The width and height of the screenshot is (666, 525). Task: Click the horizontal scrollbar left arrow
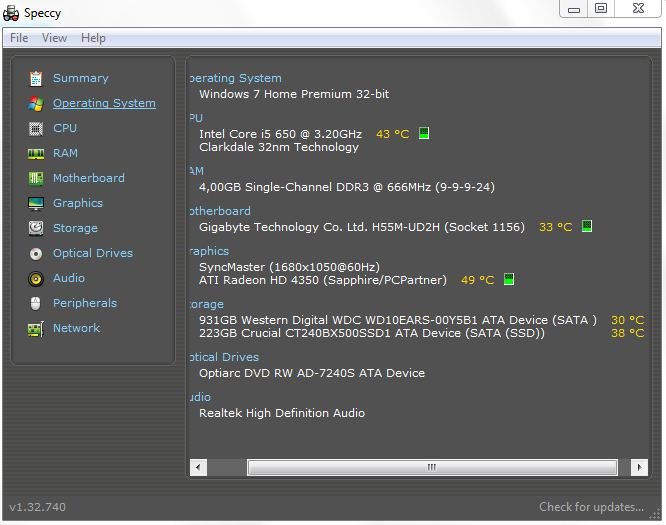[x=198, y=467]
